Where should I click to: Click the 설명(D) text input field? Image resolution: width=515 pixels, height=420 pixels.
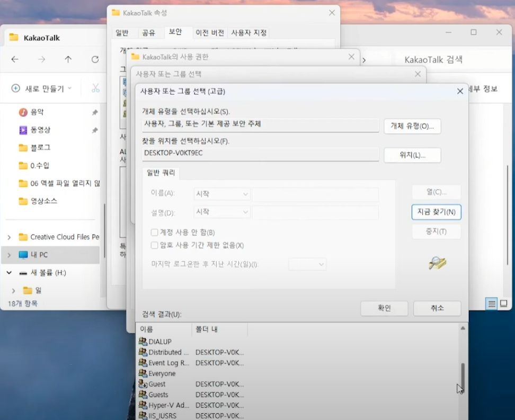pyautogui.click(x=315, y=212)
